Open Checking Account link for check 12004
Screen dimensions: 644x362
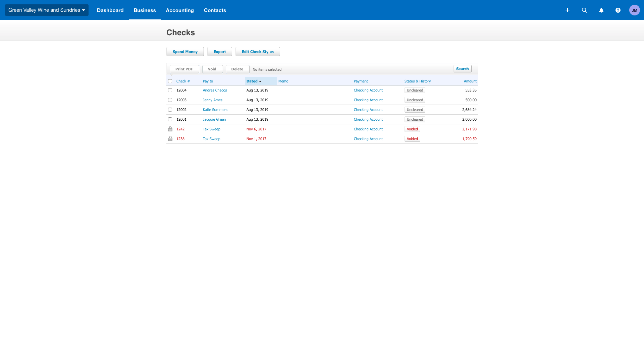[368, 90]
